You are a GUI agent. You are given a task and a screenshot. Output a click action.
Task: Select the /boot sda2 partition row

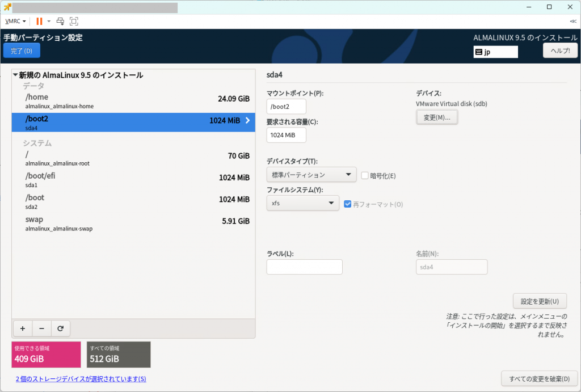pos(133,202)
